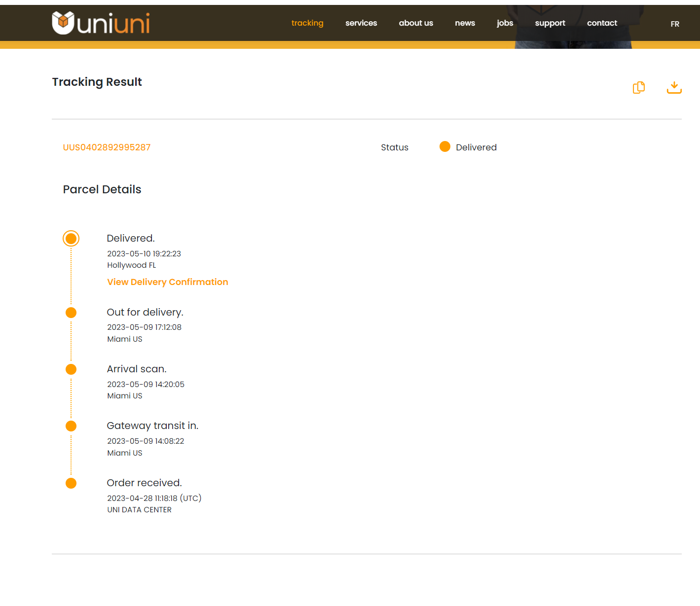Screen dimensions: 700x606
Task: Open the tracking menu item
Action: pos(307,23)
